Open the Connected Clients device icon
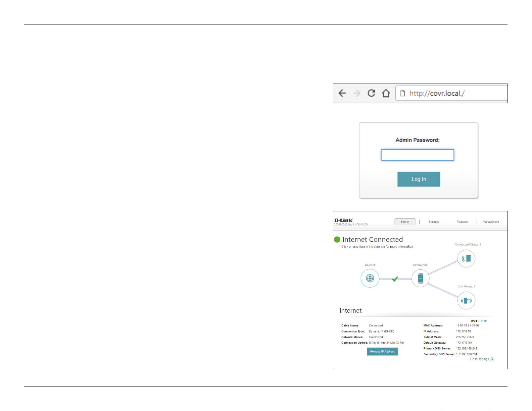The width and height of the screenshot is (532, 411). click(x=467, y=258)
